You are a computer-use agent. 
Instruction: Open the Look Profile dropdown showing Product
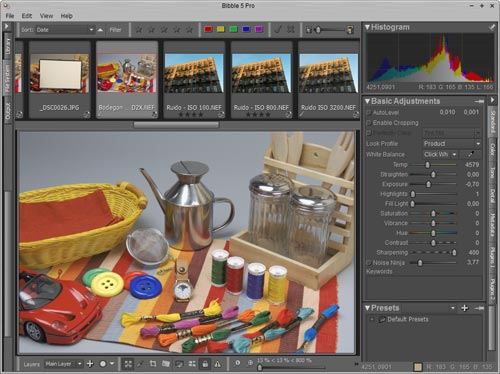(x=452, y=144)
